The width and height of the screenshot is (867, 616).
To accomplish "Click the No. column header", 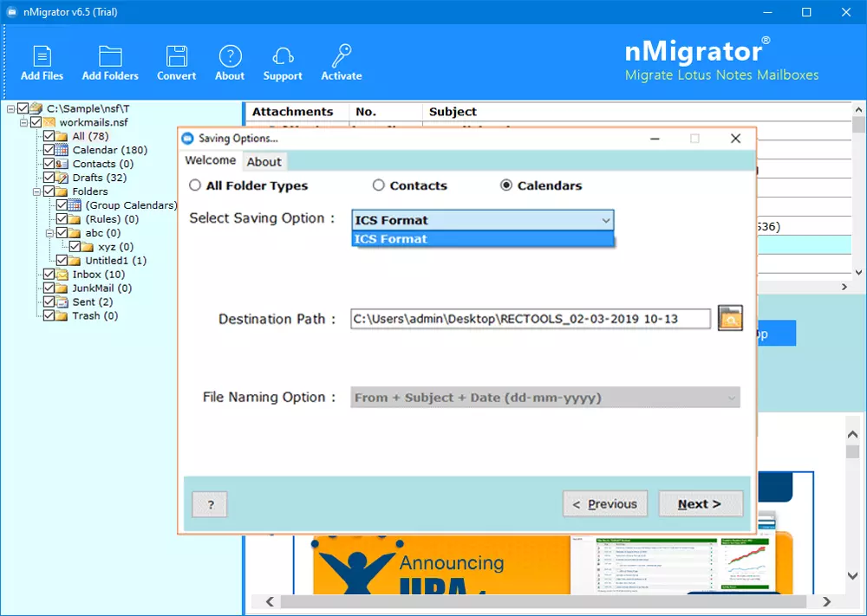I will point(366,112).
